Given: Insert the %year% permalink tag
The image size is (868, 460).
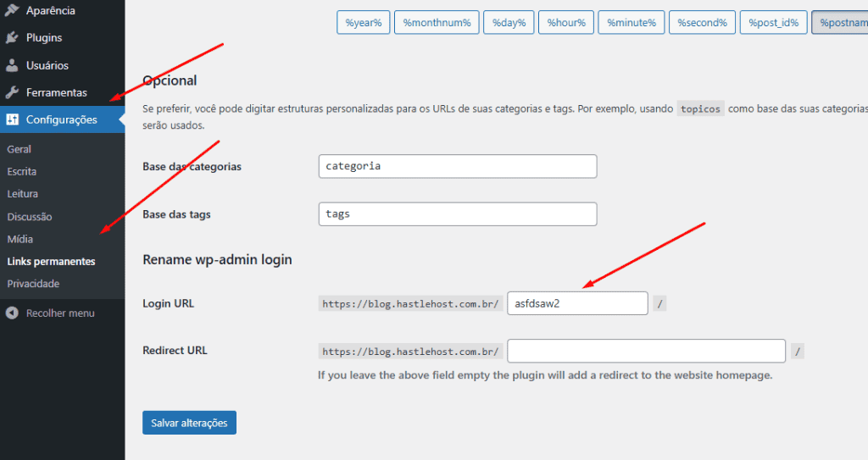Looking at the screenshot, I should click(363, 22).
